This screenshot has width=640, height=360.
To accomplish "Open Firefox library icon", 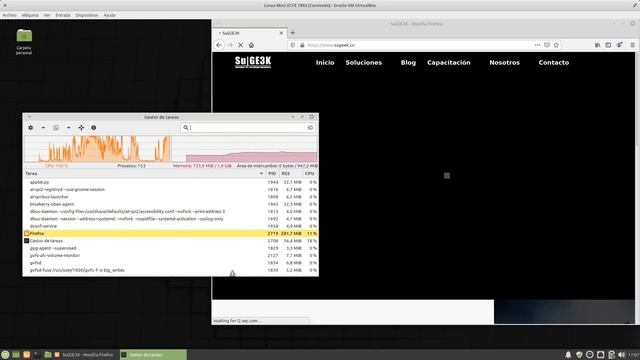I will 598,45.
